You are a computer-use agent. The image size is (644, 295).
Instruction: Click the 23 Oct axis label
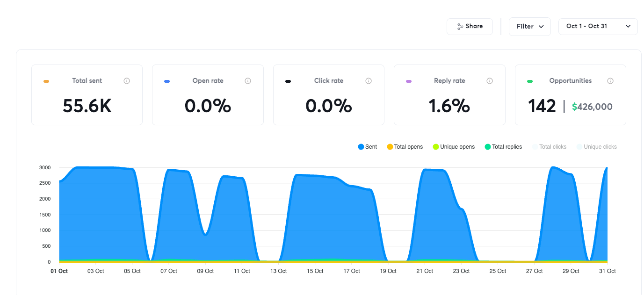(461, 271)
